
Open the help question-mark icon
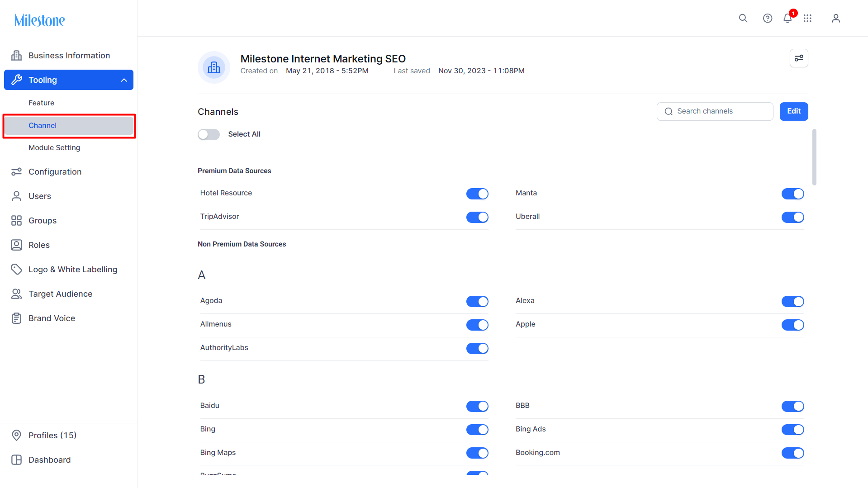tap(768, 18)
